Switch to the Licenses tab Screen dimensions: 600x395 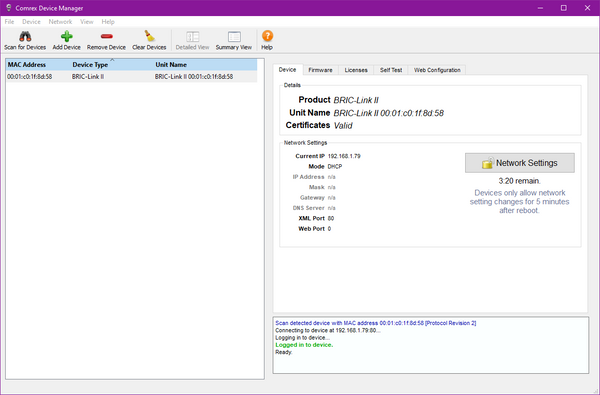pyautogui.click(x=356, y=70)
